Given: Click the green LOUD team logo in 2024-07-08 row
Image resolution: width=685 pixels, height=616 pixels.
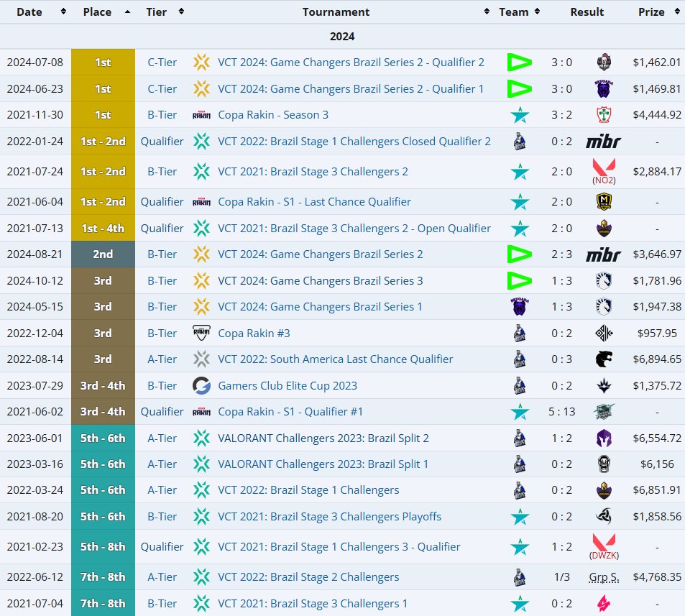Looking at the screenshot, I should pyautogui.click(x=520, y=63).
